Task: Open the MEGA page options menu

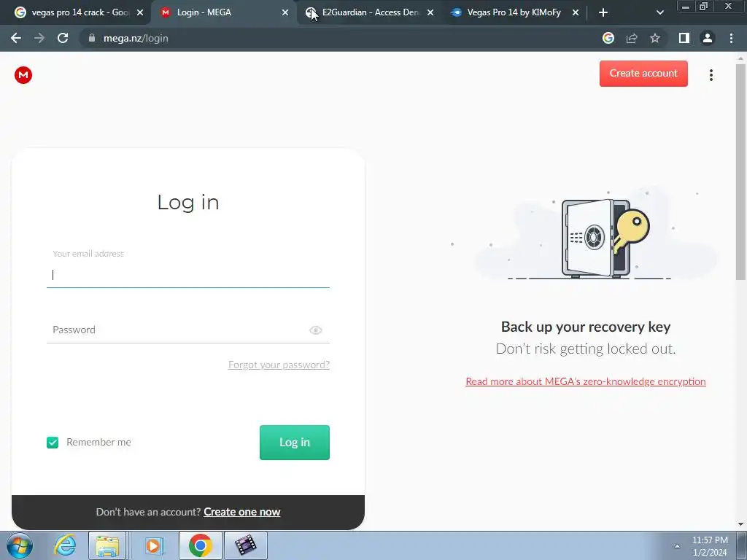Action: pos(711,75)
